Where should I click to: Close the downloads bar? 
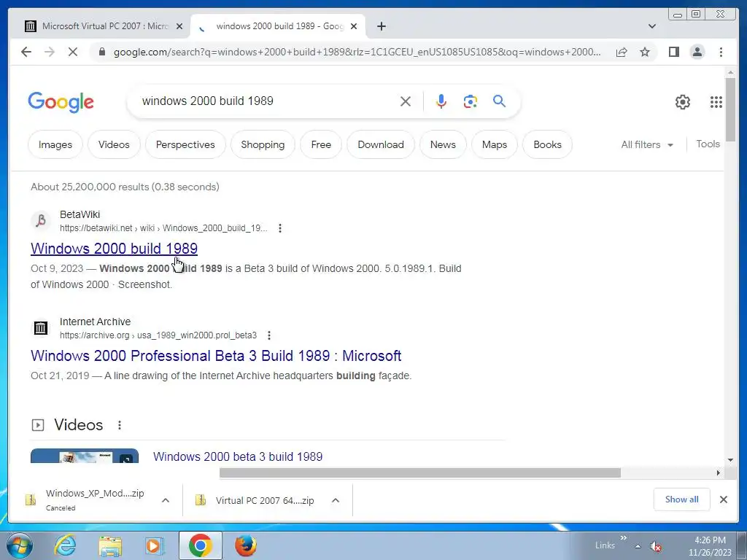tap(723, 499)
